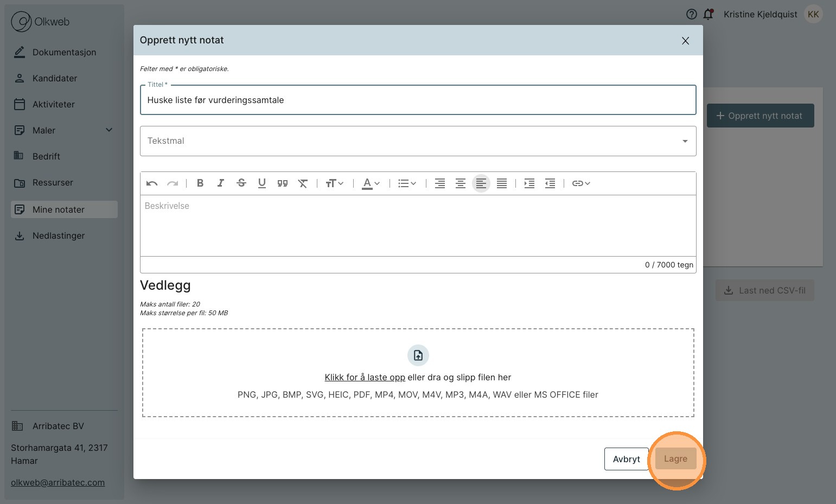This screenshot has width=836, height=504.
Task: Clear text formatting
Action: coord(303,183)
